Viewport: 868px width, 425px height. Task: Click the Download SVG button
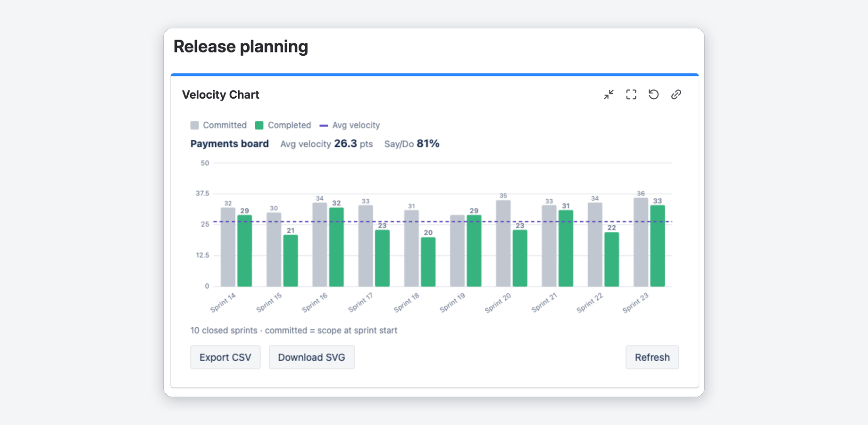(x=311, y=357)
